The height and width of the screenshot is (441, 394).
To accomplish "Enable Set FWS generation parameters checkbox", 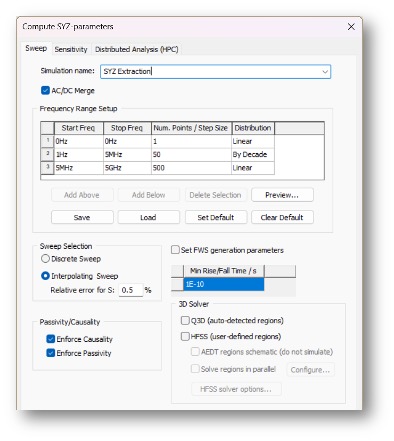I will (x=175, y=250).
